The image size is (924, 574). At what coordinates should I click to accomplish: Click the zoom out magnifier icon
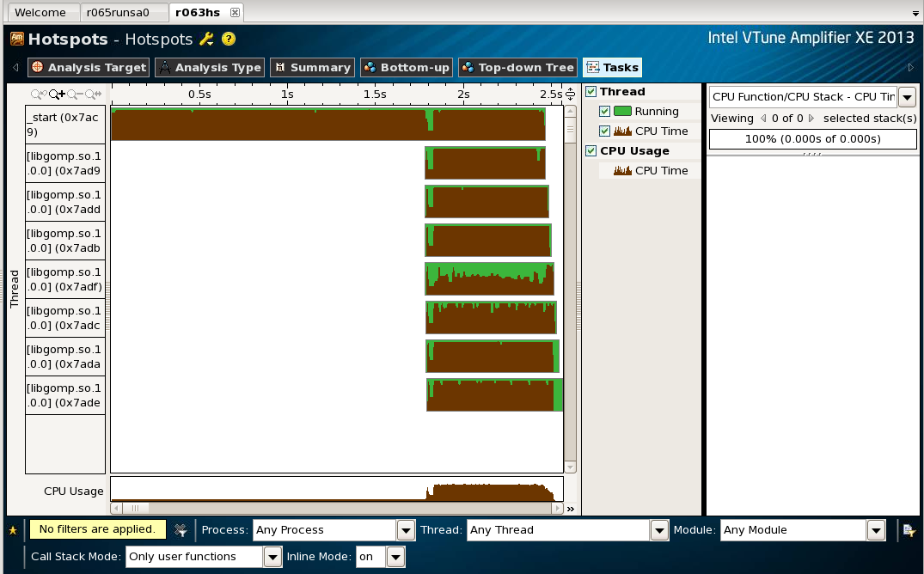(72, 94)
